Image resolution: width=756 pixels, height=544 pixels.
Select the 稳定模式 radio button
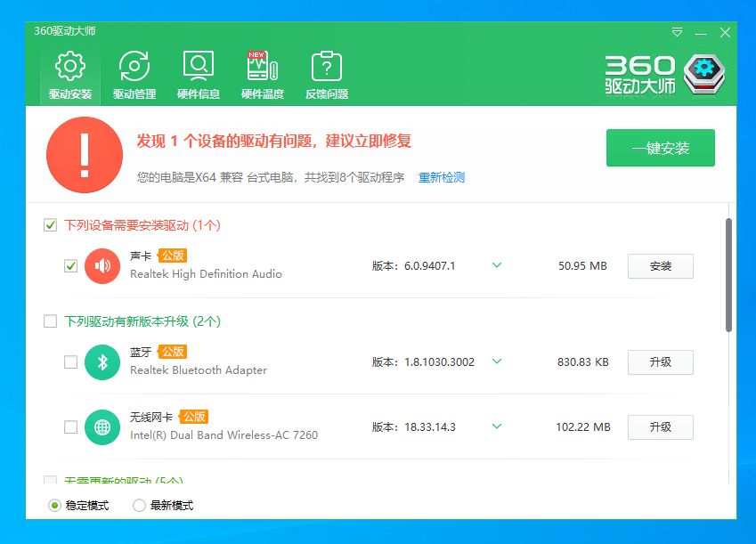tap(54, 506)
